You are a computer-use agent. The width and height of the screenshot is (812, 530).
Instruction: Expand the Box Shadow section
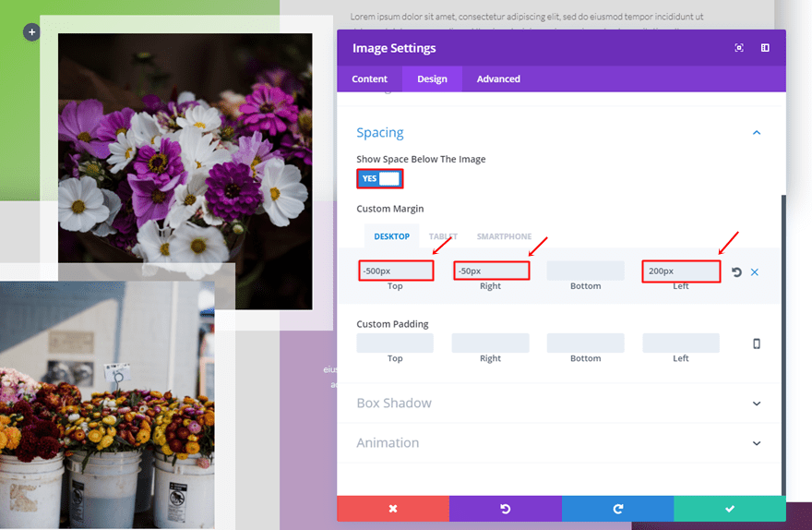click(x=757, y=404)
